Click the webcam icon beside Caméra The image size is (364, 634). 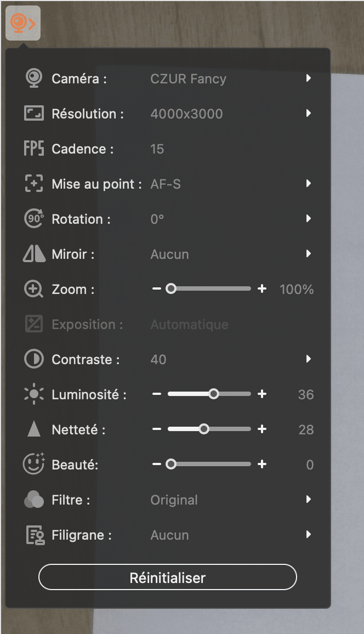point(34,78)
